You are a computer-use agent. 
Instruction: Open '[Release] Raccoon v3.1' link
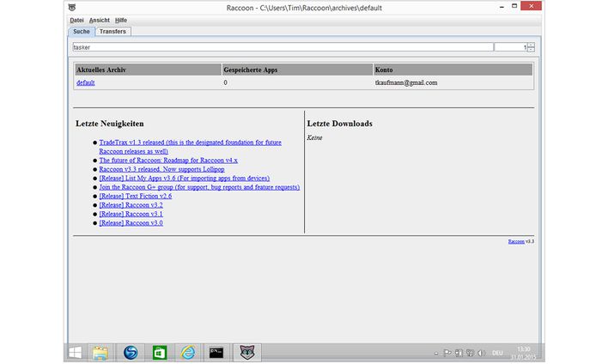(x=131, y=214)
